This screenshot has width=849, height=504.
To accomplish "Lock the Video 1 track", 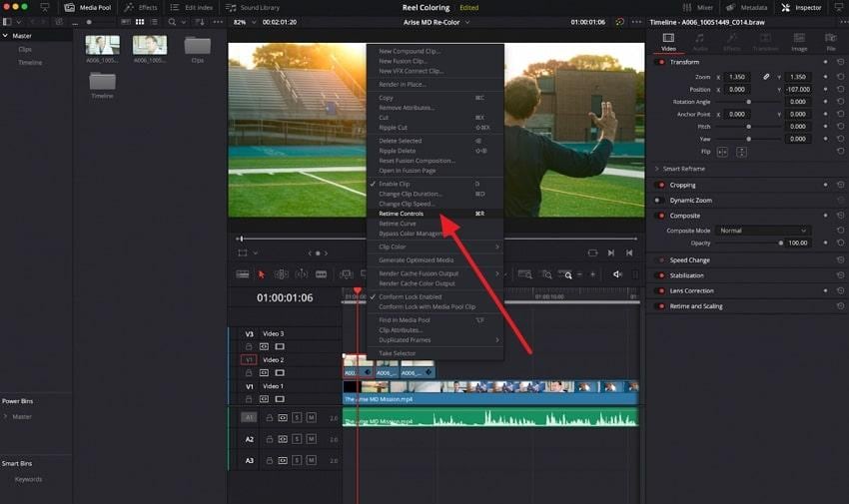I will 249,399.
